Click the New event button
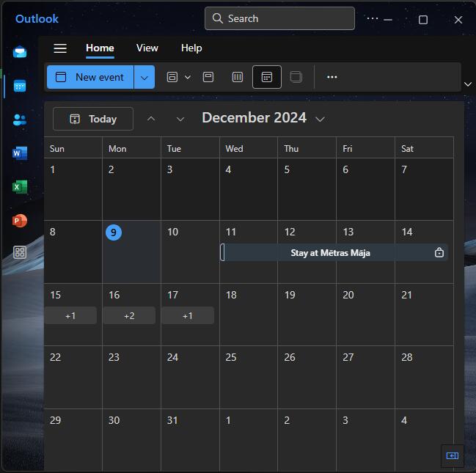This screenshot has width=476, height=473. coord(90,77)
